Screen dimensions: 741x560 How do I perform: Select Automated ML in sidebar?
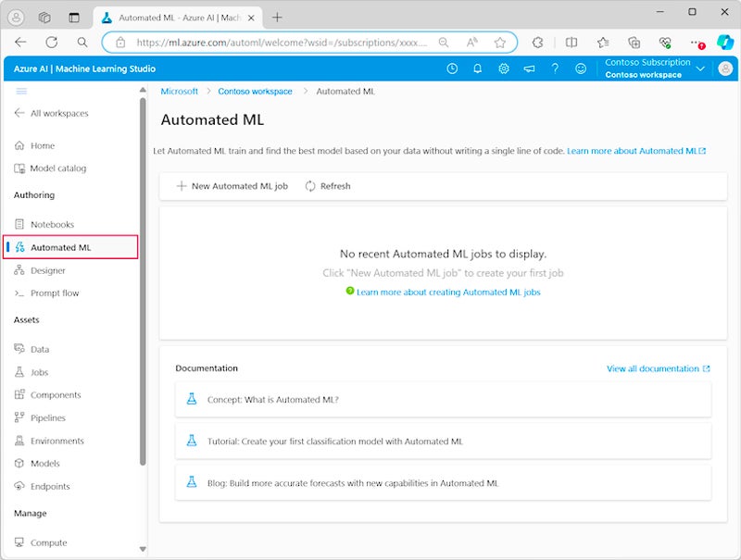point(70,247)
